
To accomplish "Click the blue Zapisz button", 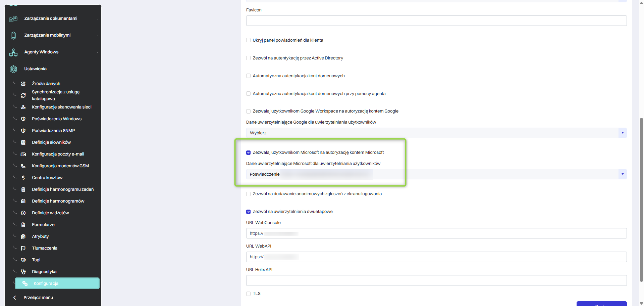I will pyautogui.click(x=601, y=304).
